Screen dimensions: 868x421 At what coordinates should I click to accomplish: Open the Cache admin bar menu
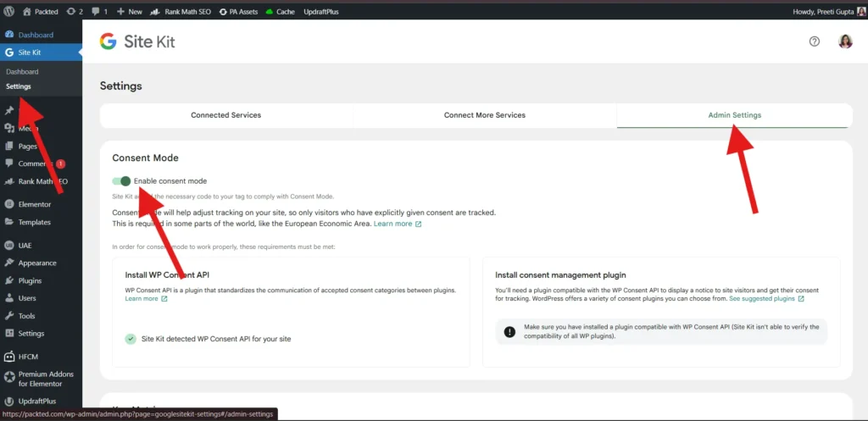280,12
